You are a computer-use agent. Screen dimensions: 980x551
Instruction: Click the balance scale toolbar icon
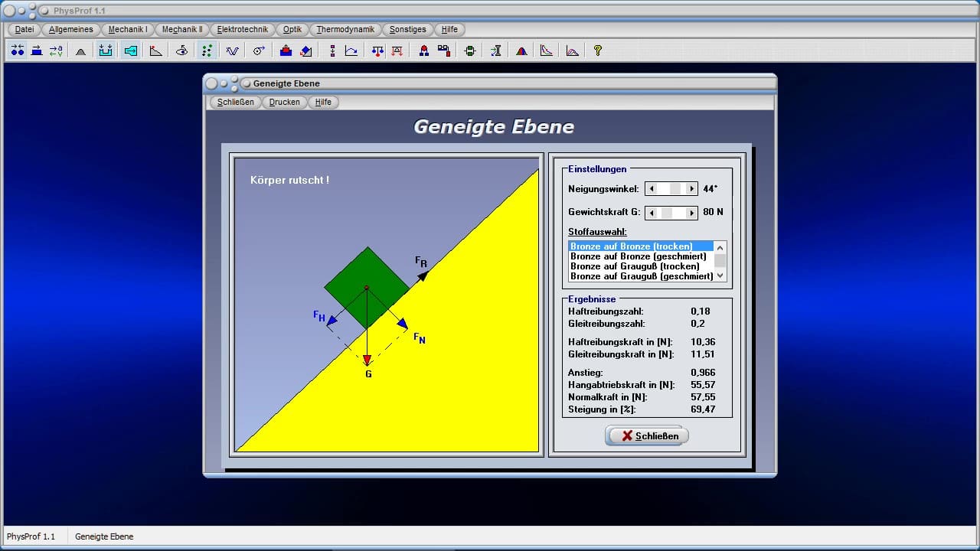[377, 51]
